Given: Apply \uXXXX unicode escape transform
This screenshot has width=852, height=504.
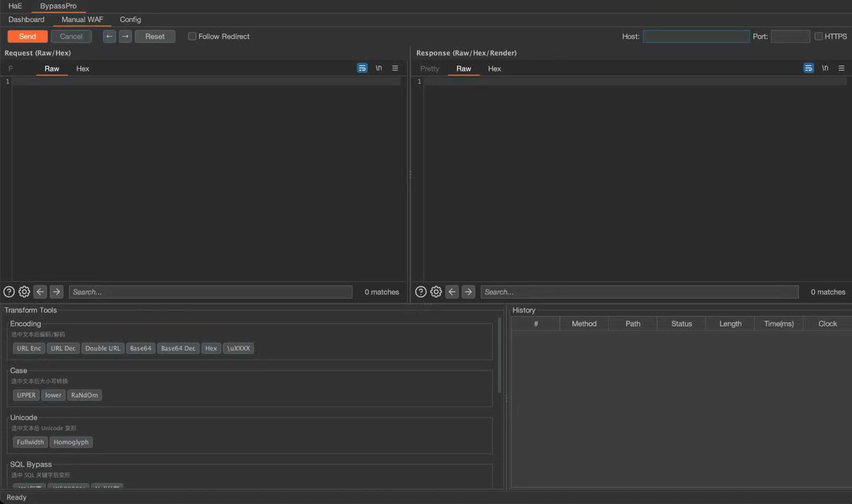Looking at the screenshot, I should pyautogui.click(x=239, y=349).
